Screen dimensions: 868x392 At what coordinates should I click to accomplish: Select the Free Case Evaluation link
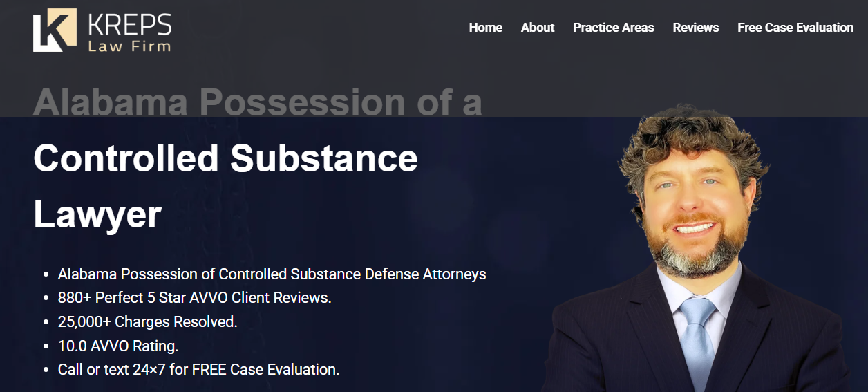(x=795, y=28)
